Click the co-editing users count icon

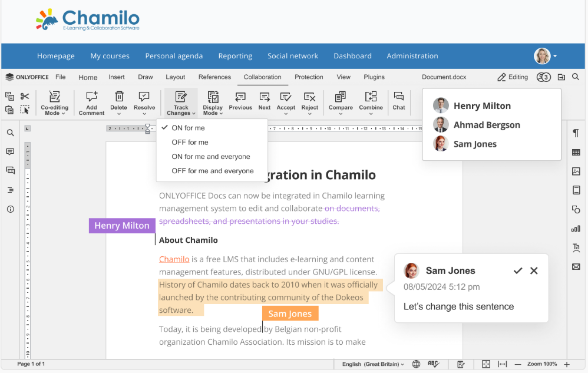point(543,77)
